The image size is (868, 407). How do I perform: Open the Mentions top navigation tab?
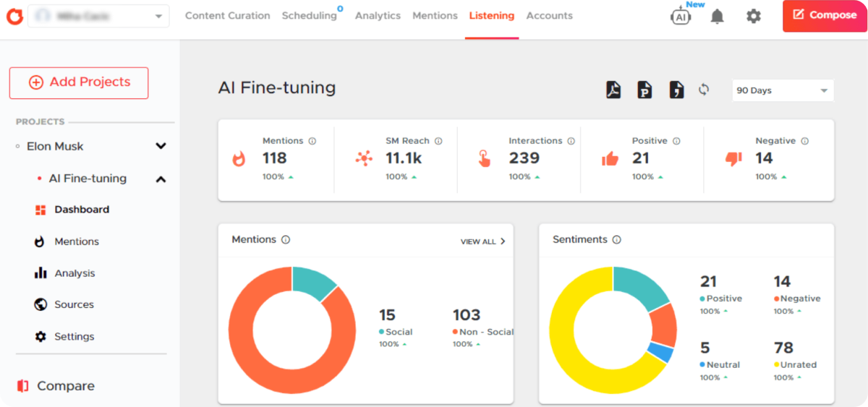click(x=435, y=15)
